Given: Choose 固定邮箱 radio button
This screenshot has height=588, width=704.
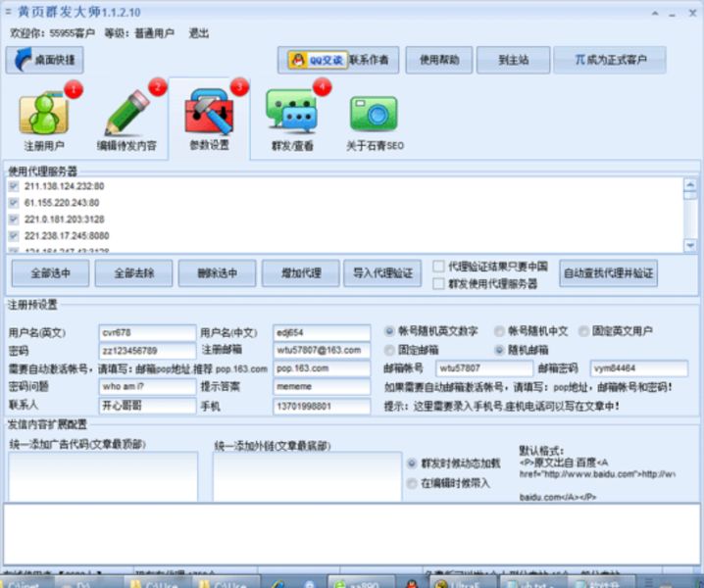Looking at the screenshot, I should 389,350.
